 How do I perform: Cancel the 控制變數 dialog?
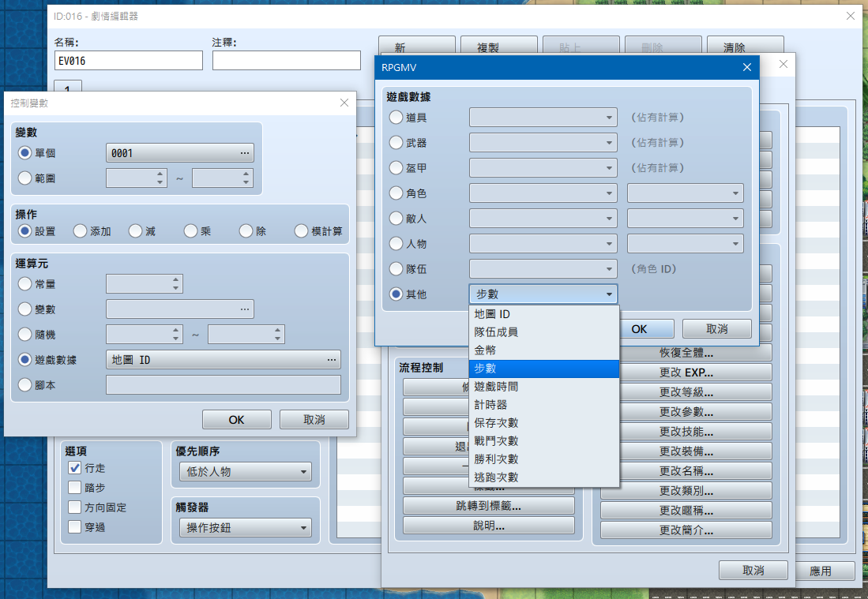(x=314, y=420)
